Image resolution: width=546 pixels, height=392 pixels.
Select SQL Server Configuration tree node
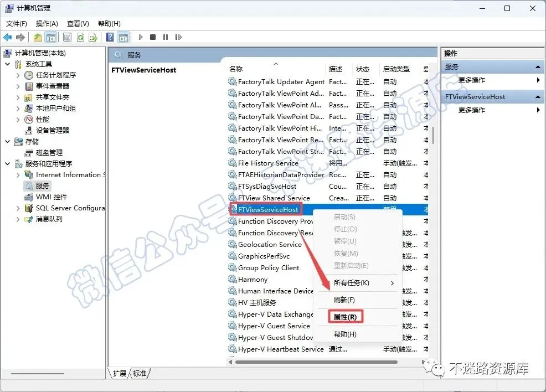70,208
